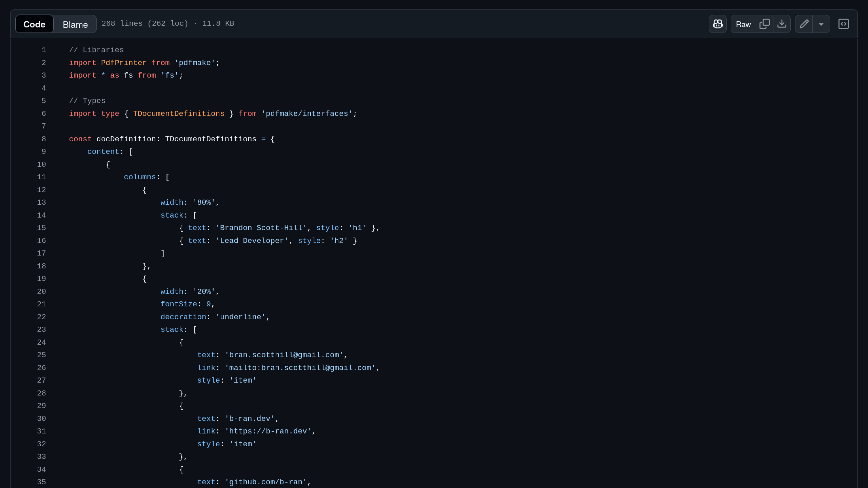Viewport: 868px width, 488px height.
Task: Open the Copilot icon button
Action: tap(717, 24)
